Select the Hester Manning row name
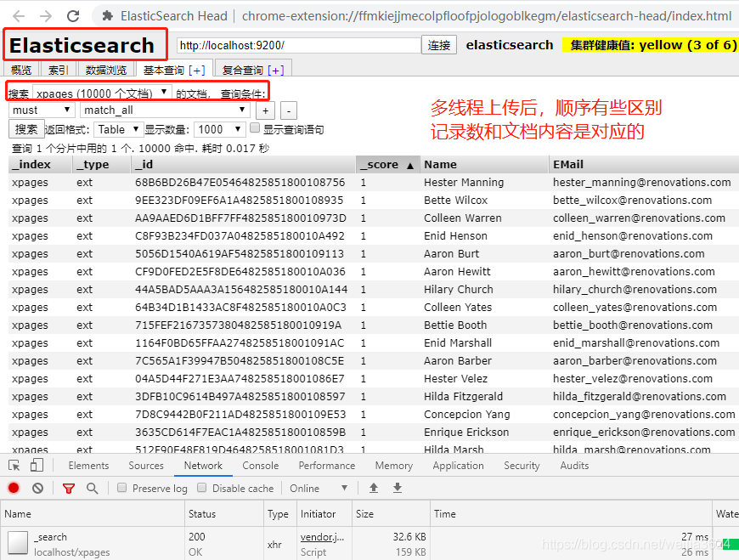 point(464,183)
